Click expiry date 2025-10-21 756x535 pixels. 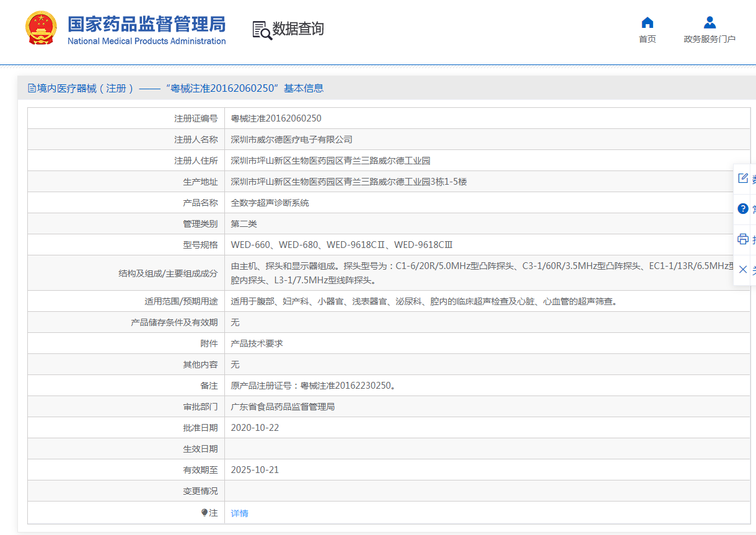255,470
